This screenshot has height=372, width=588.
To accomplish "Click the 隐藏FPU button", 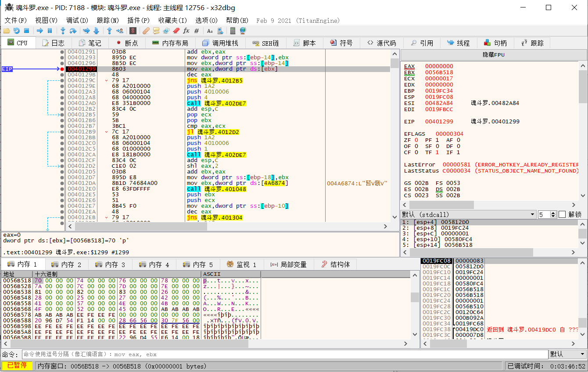I will 494,55.
